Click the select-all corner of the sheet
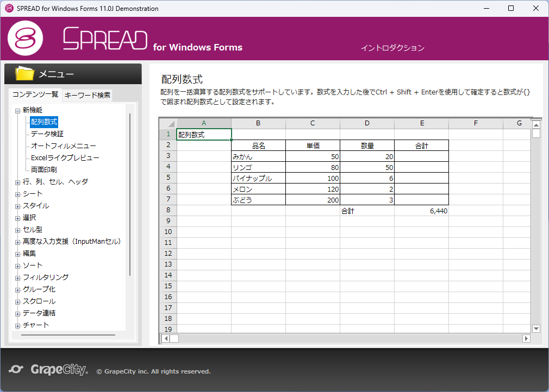The height and width of the screenshot is (392, 549). 168,123
